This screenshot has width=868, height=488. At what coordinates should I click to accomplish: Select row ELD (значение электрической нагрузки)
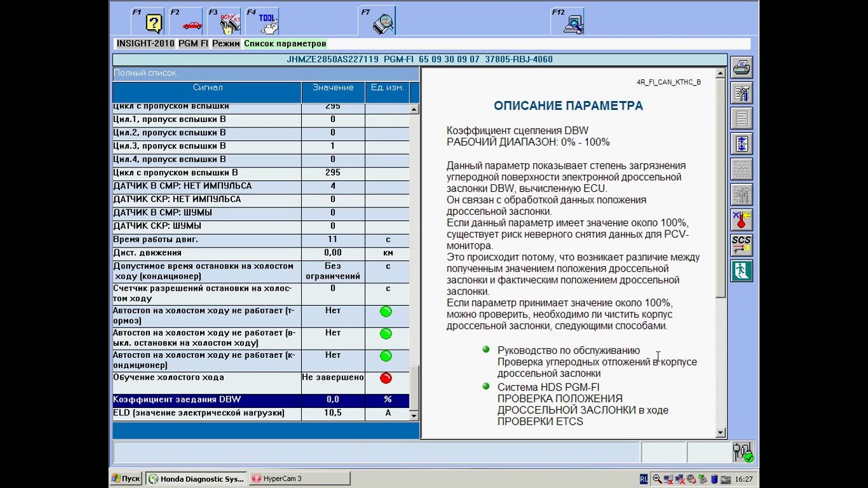coord(261,413)
